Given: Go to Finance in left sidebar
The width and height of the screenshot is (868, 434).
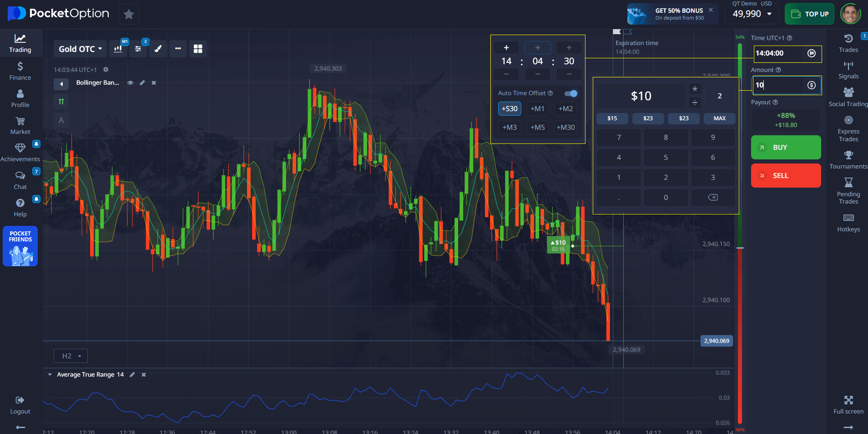Looking at the screenshot, I should pyautogui.click(x=20, y=71).
